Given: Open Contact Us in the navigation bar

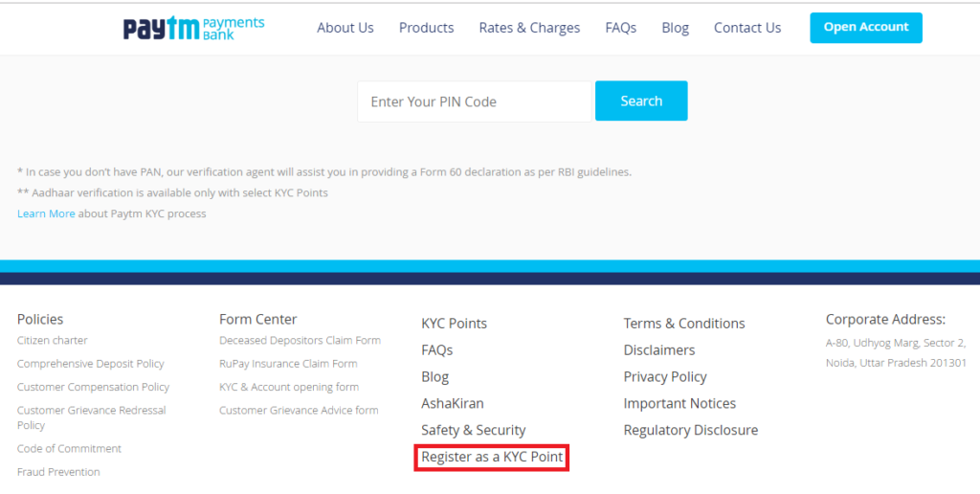Looking at the screenshot, I should (x=747, y=28).
